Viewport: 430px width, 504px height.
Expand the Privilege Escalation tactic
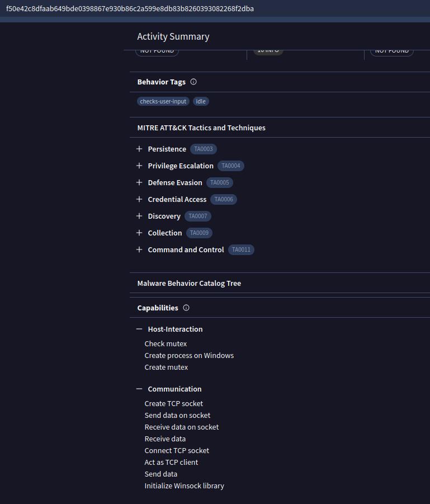point(139,166)
